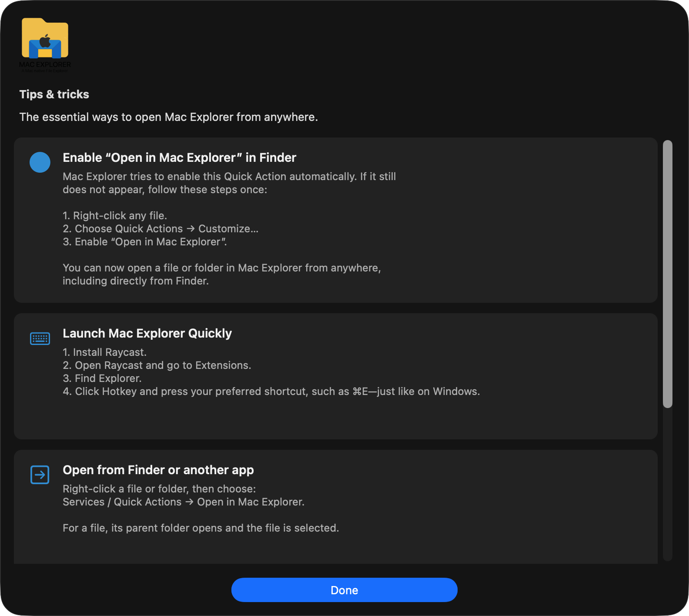The image size is (689, 616).
Task: Click the vertical scrollbar thumb of tips list
Action: 668,274
